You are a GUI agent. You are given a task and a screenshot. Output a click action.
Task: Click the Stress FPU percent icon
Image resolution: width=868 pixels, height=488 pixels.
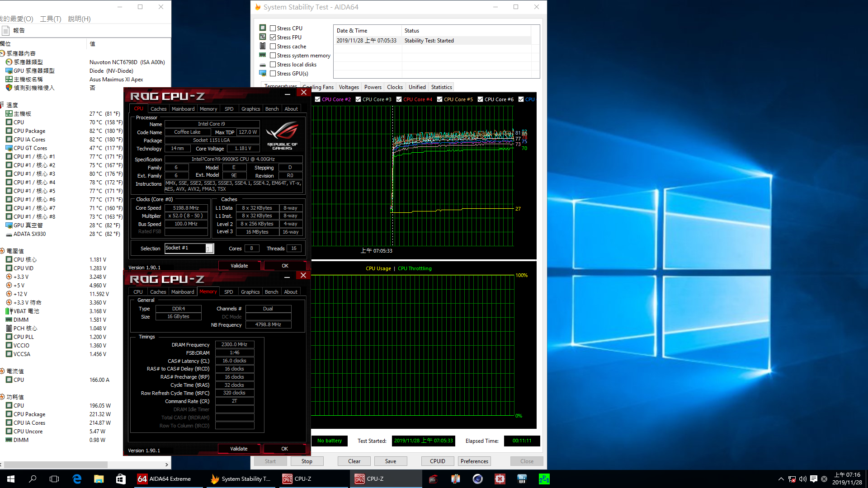pyautogui.click(x=263, y=37)
